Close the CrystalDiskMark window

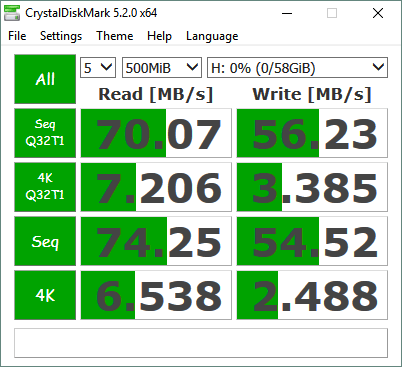point(378,13)
